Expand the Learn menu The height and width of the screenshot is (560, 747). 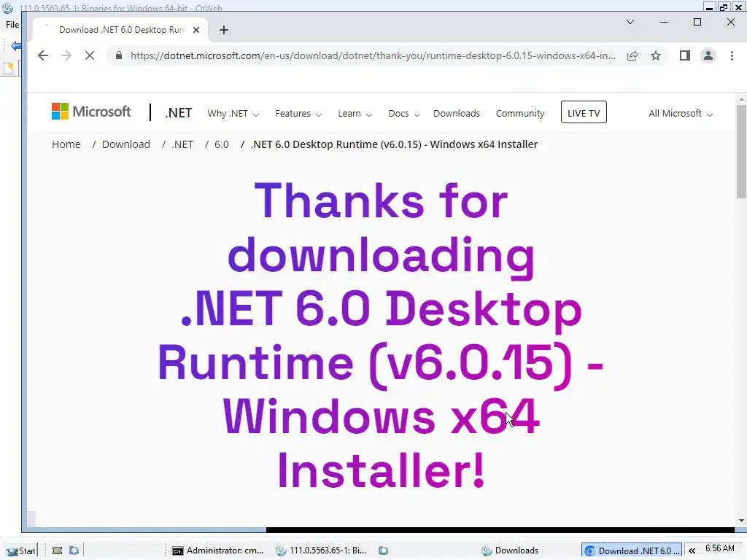point(355,114)
